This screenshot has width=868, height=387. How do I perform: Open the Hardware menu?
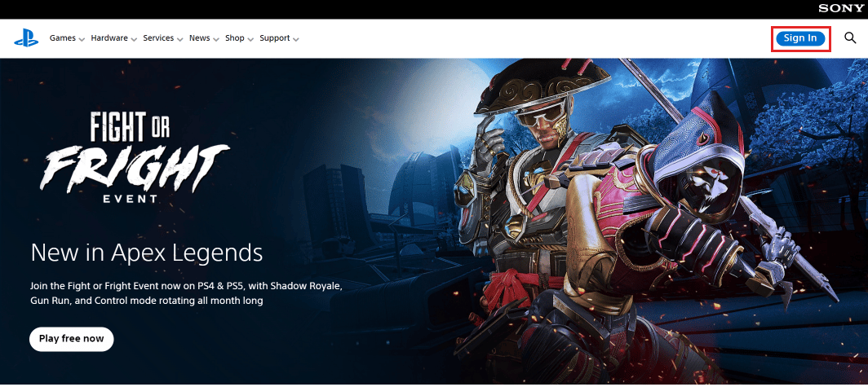109,38
